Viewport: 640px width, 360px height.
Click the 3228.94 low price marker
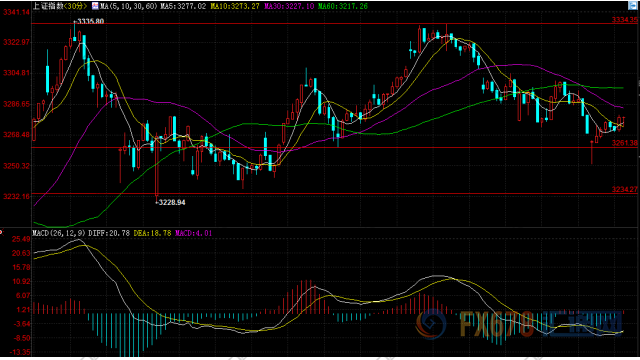coord(170,202)
